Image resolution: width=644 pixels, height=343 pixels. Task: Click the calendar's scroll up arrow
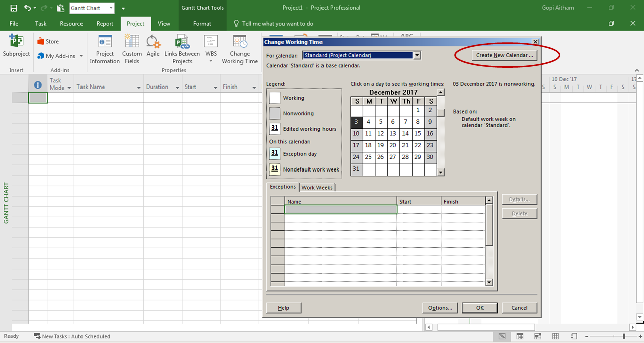[x=441, y=92]
